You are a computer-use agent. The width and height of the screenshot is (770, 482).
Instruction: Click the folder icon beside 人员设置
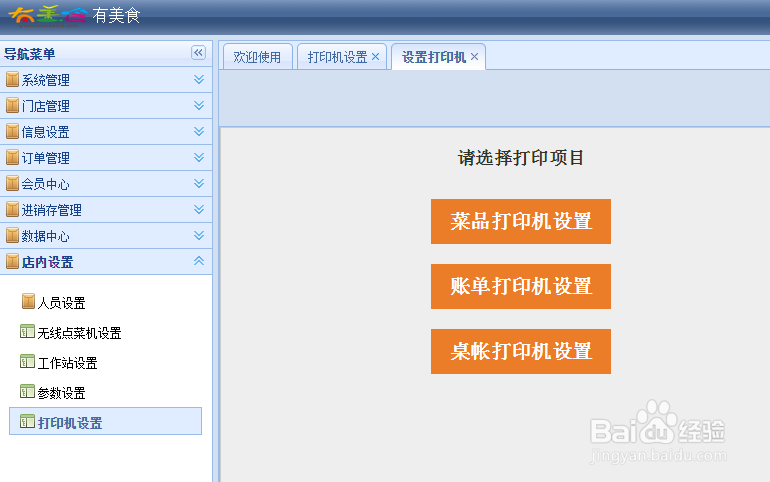28,301
